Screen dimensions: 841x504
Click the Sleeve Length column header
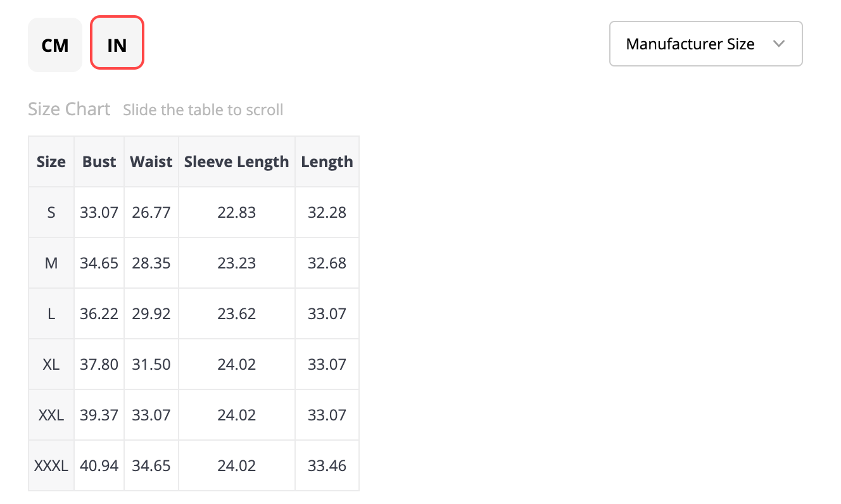point(237,161)
